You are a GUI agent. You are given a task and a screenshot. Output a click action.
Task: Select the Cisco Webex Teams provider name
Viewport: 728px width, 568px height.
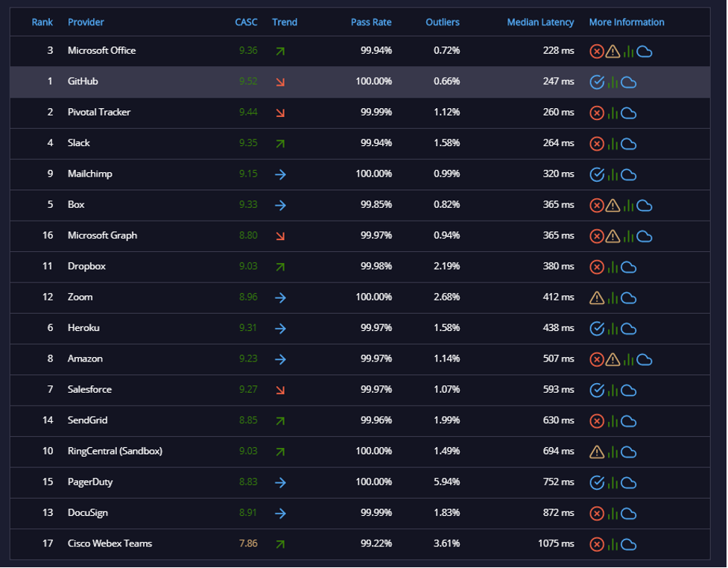[x=110, y=543]
